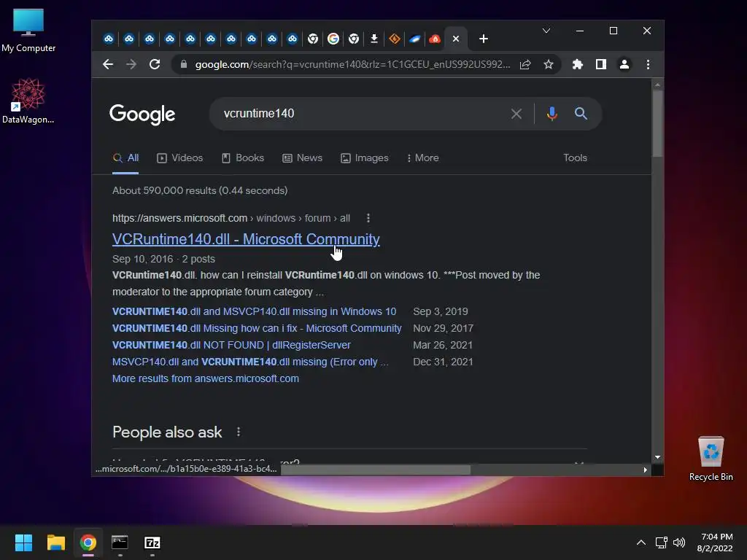Open the 7-Zip taskbar icon
Screen dimensions: 747x560
152,542
